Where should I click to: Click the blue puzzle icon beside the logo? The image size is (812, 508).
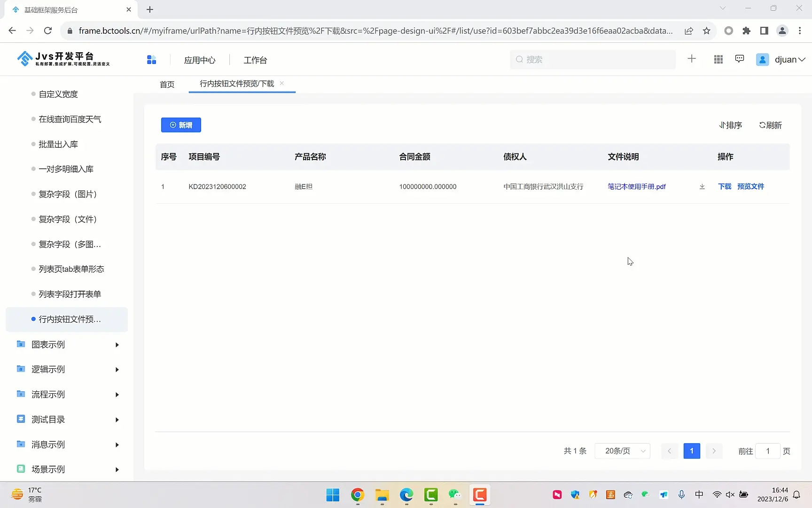[151, 59]
